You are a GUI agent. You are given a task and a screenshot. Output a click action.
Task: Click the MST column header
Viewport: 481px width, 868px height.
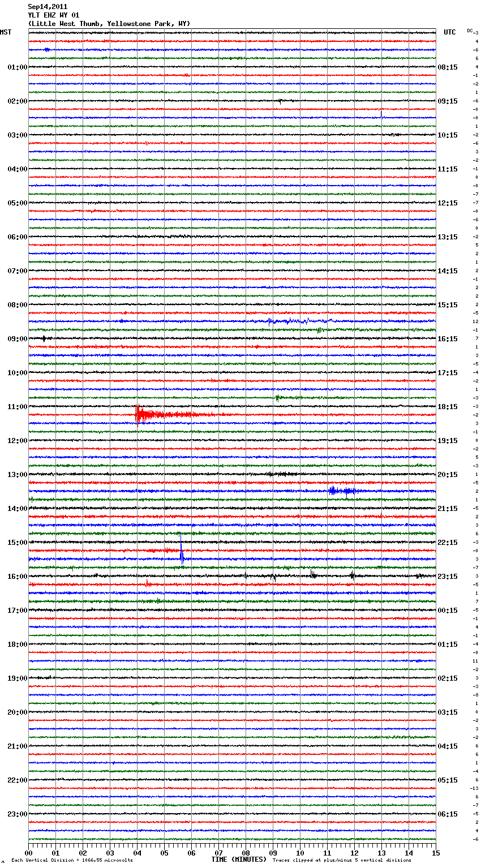pyautogui.click(x=6, y=32)
